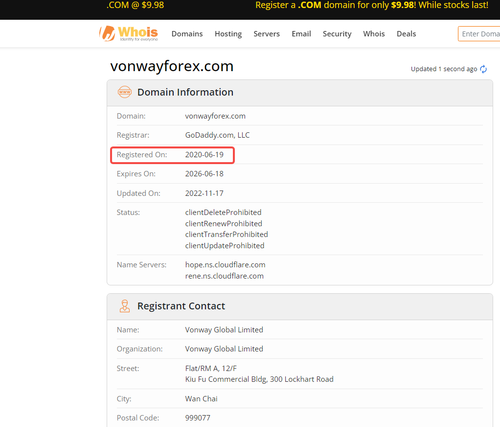Open the Whois menu item
Viewport: 500px width, 427px height.
[x=374, y=34]
